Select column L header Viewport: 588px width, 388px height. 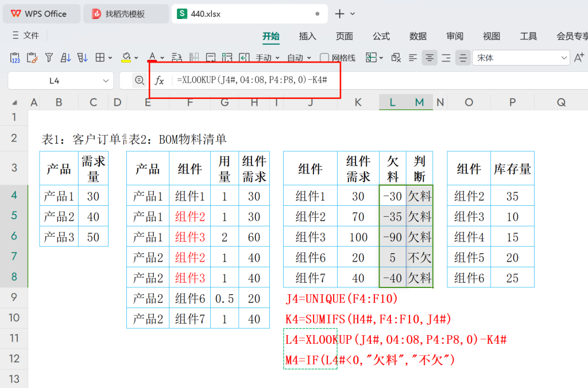392,102
